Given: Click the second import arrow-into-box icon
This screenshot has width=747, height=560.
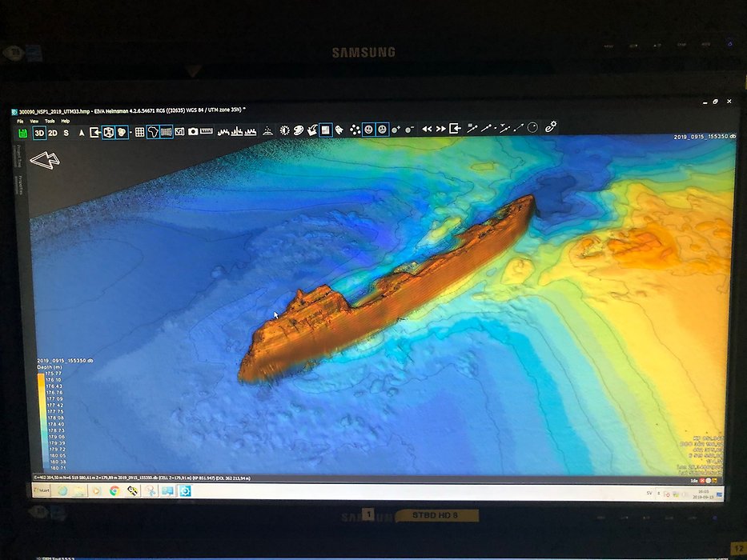Looking at the screenshot, I should (455, 129).
